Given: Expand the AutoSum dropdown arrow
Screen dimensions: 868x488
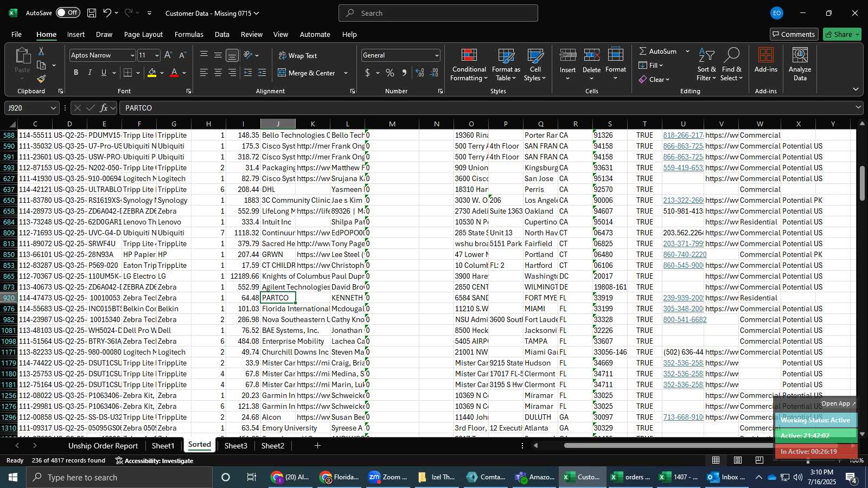Looking at the screenshot, I should [687, 51].
